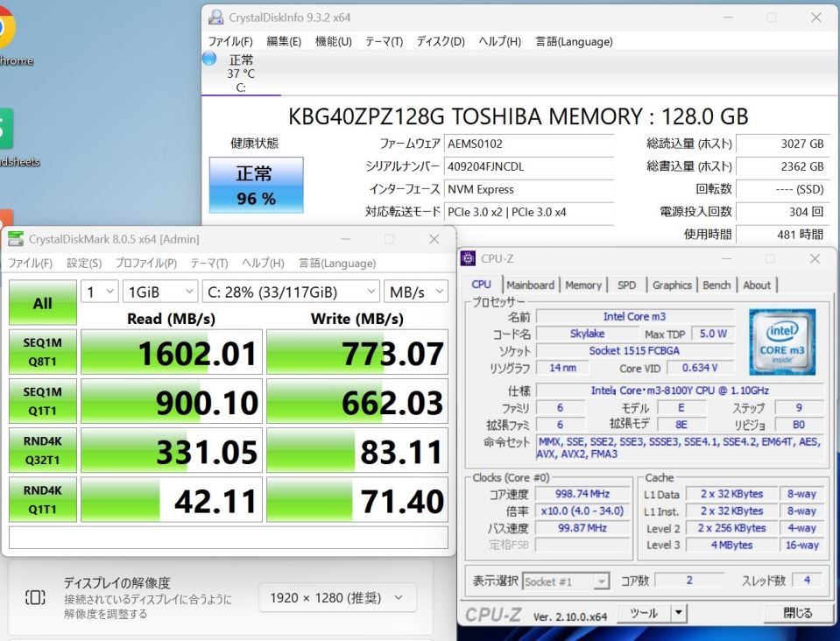Run all benchmarks with the All button

(43, 303)
